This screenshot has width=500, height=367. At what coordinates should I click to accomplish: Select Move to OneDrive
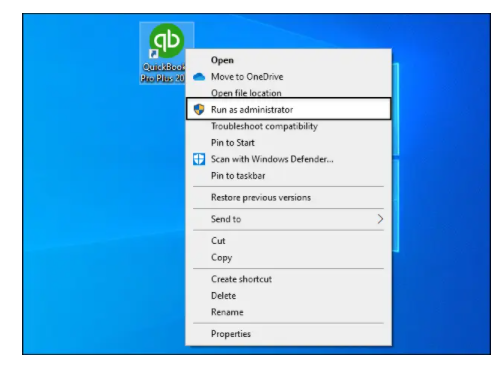pos(288,77)
